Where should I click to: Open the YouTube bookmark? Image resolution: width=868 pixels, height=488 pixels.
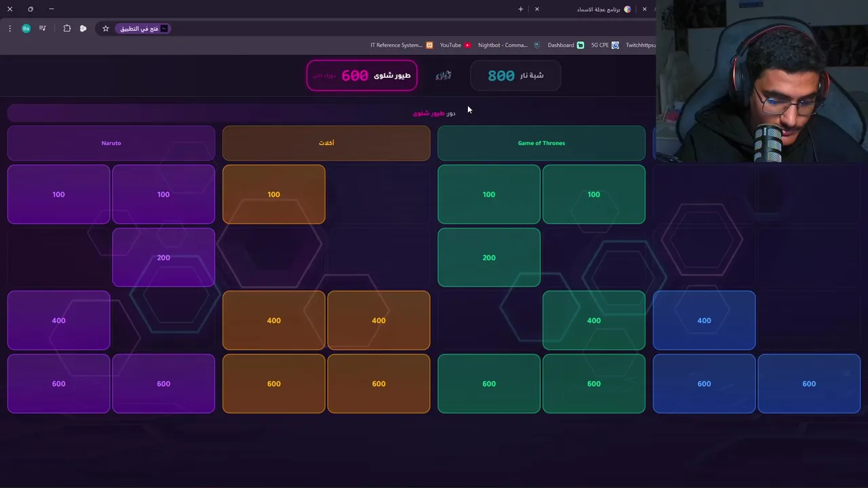point(455,45)
